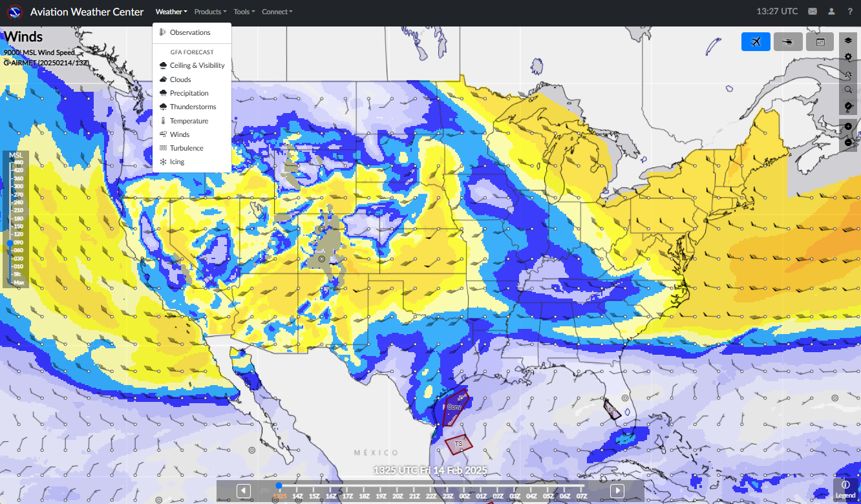The height and width of the screenshot is (504, 861).
Task: Toggle the calendar archive mode button
Action: click(x=820, y=42)
